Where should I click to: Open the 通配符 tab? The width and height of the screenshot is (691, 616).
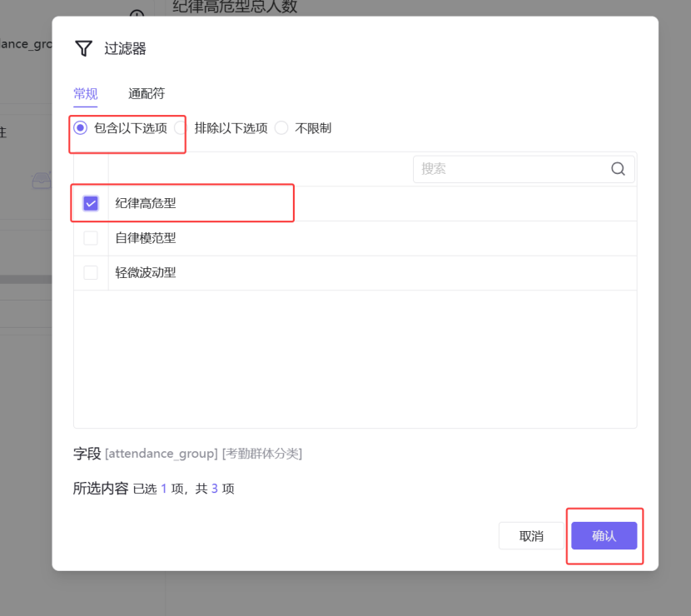[147, 93]
